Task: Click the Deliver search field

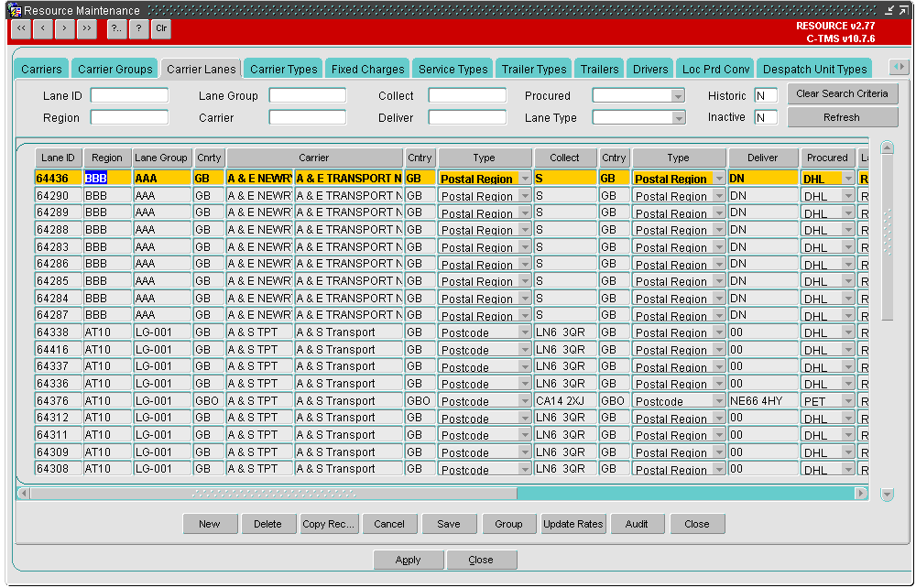Action: pyautogui.click(x=467, y=117)
